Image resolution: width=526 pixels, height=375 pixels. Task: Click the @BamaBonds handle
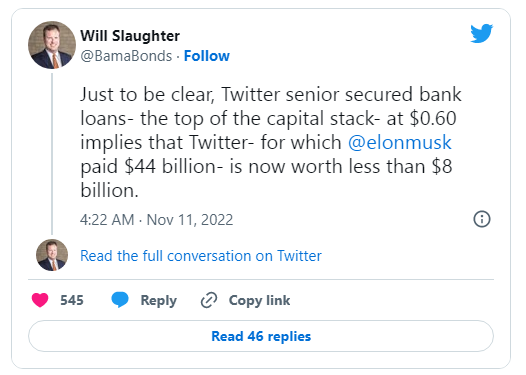click(x=126, y=56)
